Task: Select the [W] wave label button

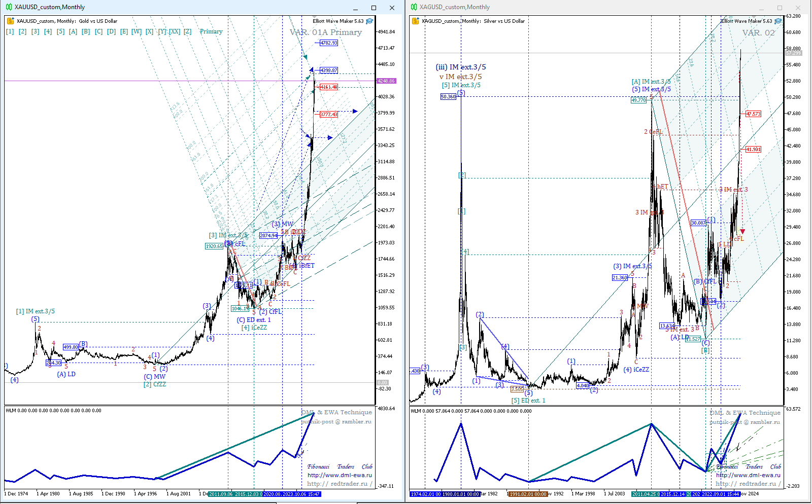Action: 137,31
